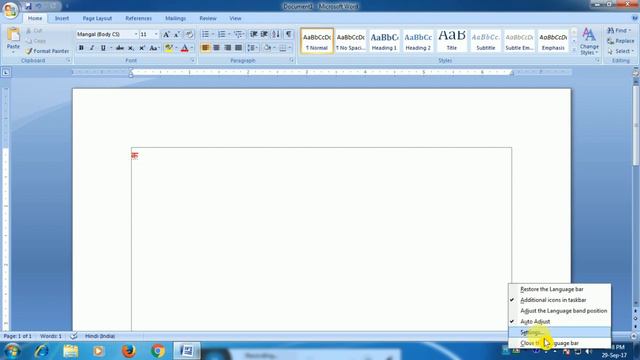Apply Subscript formatting

pyautogui.click(x=131, y=48)
